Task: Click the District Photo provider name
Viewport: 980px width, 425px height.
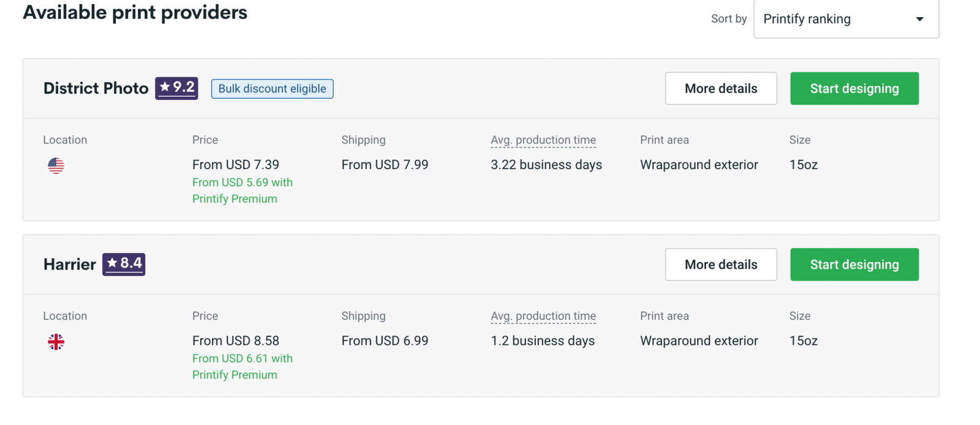Action: pos(96,89)
